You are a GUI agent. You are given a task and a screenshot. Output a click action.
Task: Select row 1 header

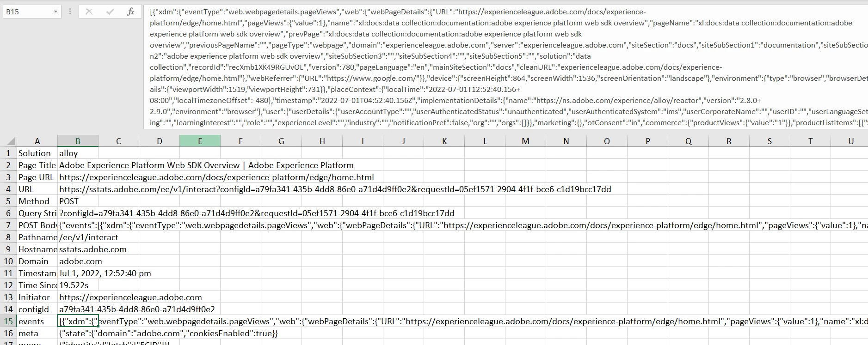[x=8, y=153]
